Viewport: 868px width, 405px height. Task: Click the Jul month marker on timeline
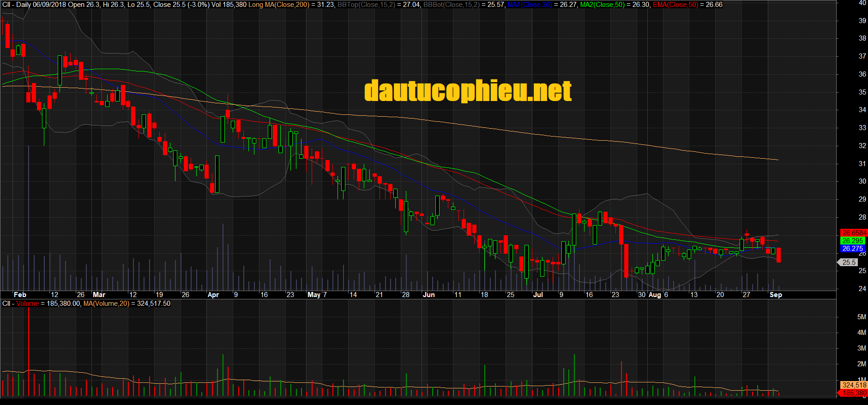pos(538,295)
